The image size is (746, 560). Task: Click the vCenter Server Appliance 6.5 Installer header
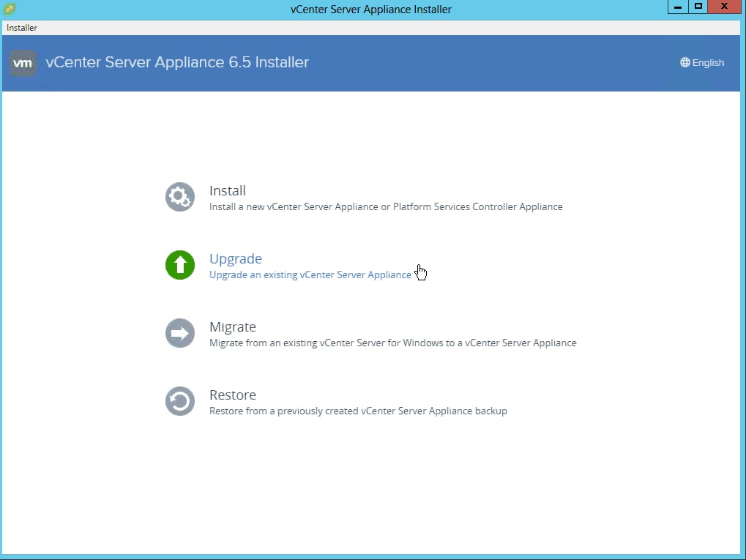(177, 63)
